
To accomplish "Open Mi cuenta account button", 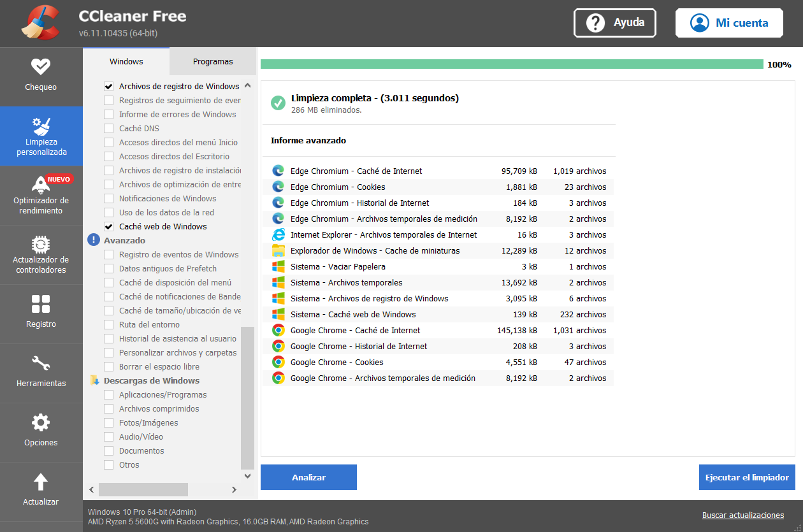I will point(729,23).
